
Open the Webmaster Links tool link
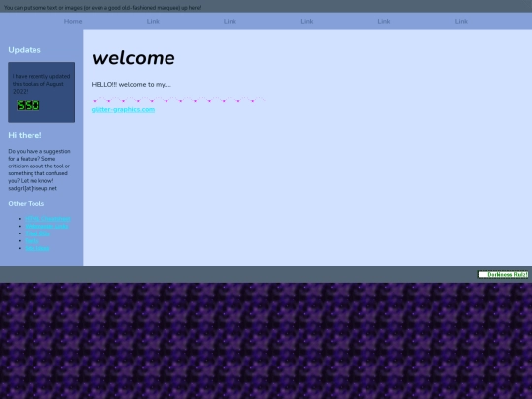click(46, 226)
